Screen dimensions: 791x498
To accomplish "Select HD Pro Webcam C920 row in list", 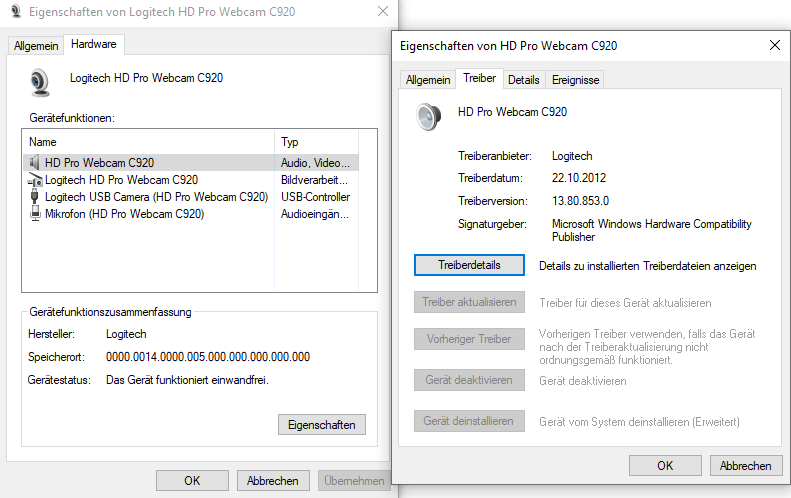I will coord(191,162).
